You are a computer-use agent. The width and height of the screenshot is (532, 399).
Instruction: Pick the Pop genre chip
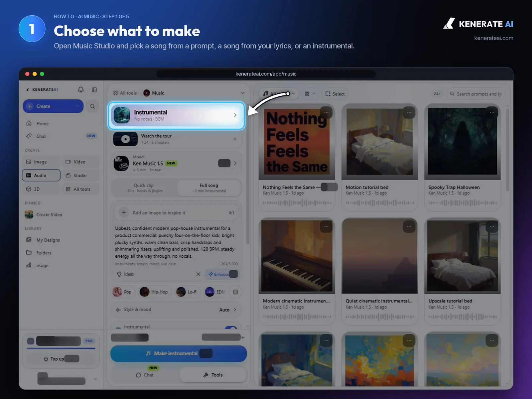coord(123,292)
